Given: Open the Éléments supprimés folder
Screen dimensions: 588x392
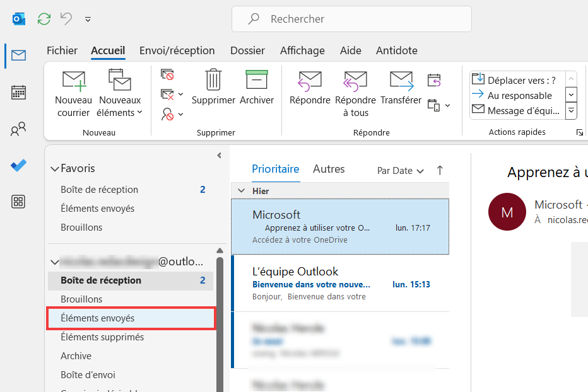Looking at the screenshot, I should [130, 337].
